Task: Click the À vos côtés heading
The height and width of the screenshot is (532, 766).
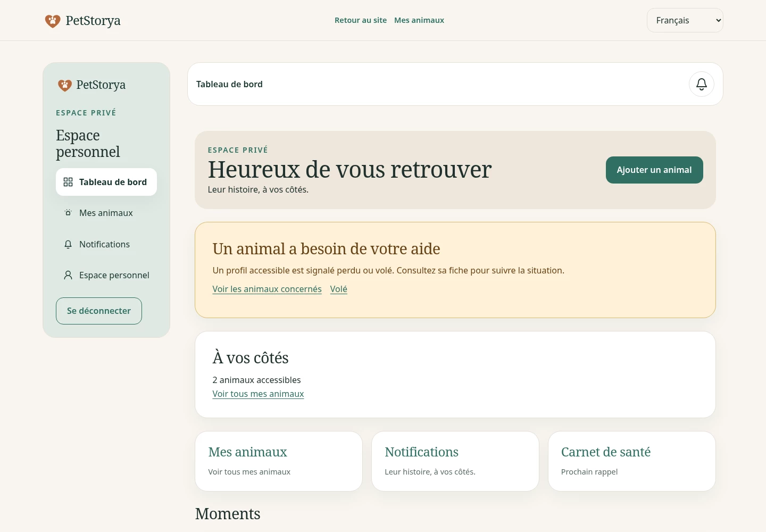Action: (x=251, y=358)
